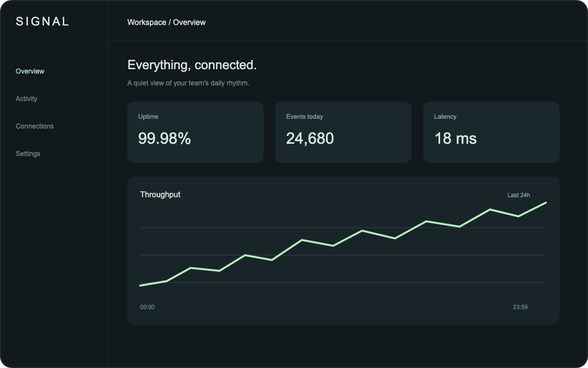Select the Latency 18 ms card

pyautogui.click(x=491, y=132)
